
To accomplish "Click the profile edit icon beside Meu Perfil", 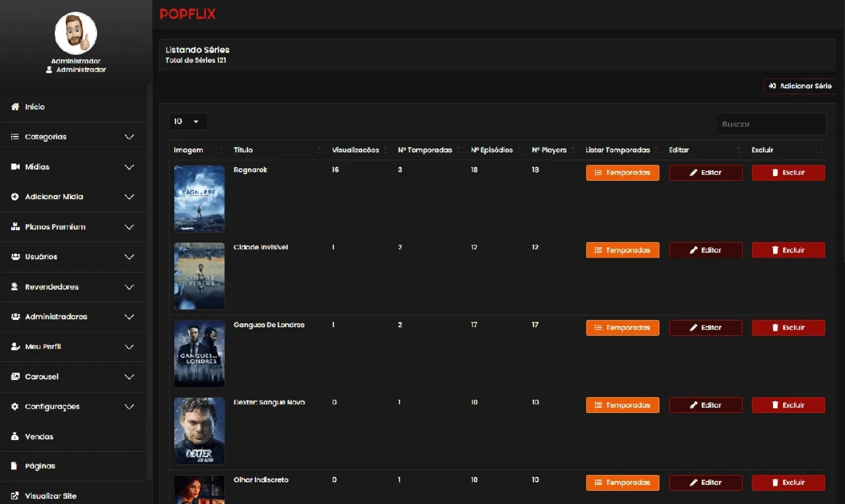I will [x=15, y=346].
